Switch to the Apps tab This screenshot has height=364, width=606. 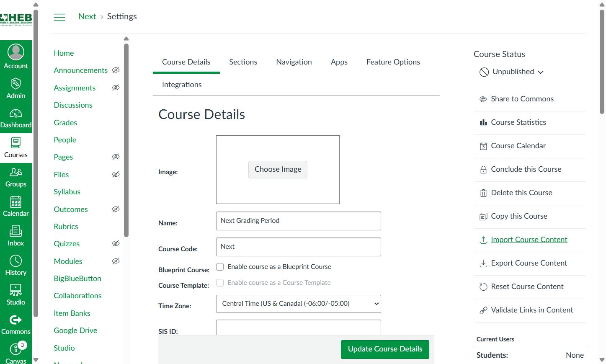[x=339, y=62]
